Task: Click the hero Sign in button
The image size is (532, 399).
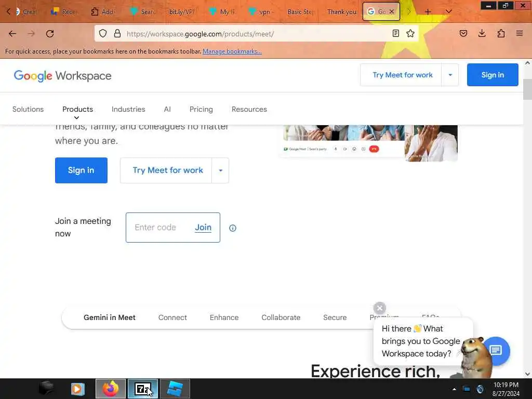Action: (81, 170)
